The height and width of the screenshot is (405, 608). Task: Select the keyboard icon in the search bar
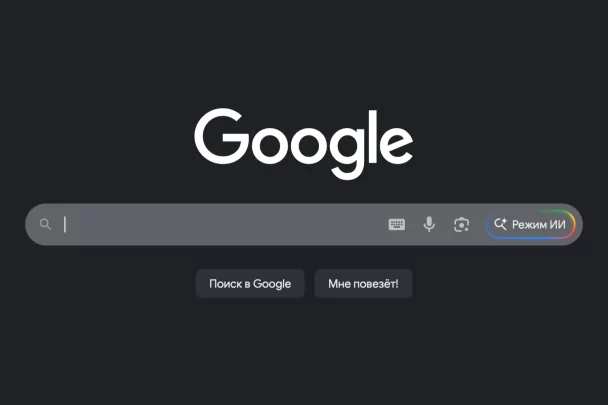397,224
